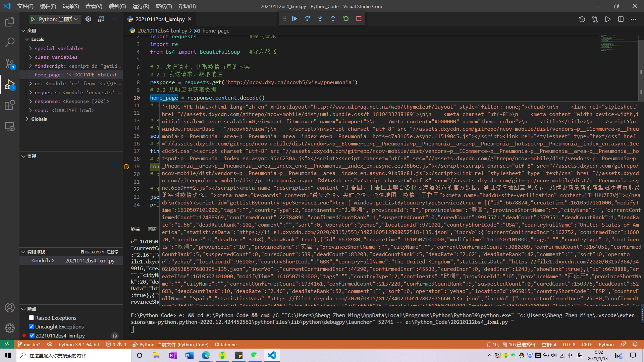Open Source Control in activity bar
The width and height of the screenshot is (644, 362).
point(10,63)
